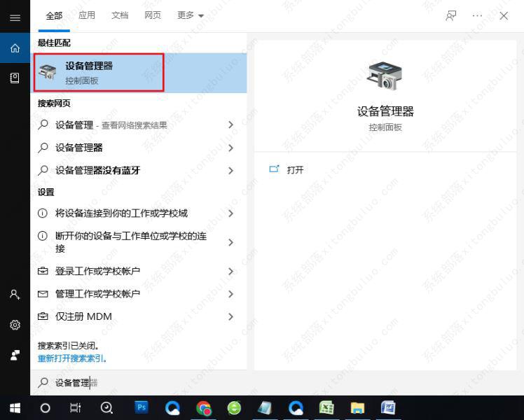Switch to the 文档 tab
The height and width of the screenshot is (420, 524).
tap(120, 15)
